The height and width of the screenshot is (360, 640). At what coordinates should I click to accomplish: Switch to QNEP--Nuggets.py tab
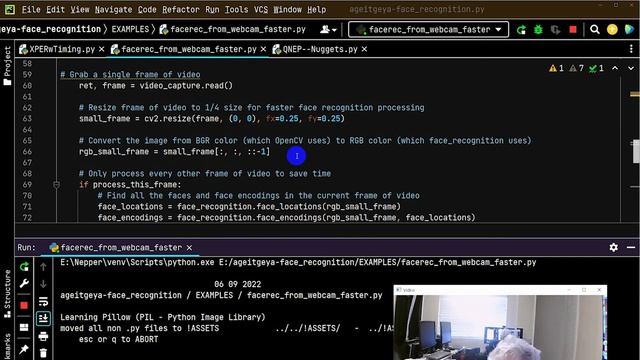coord(315,49)
